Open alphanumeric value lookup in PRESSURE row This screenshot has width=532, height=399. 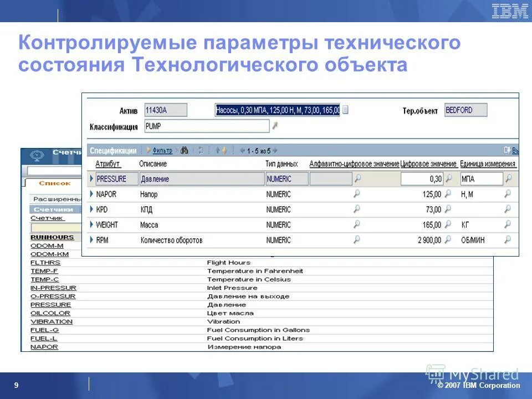coord(357,178)
